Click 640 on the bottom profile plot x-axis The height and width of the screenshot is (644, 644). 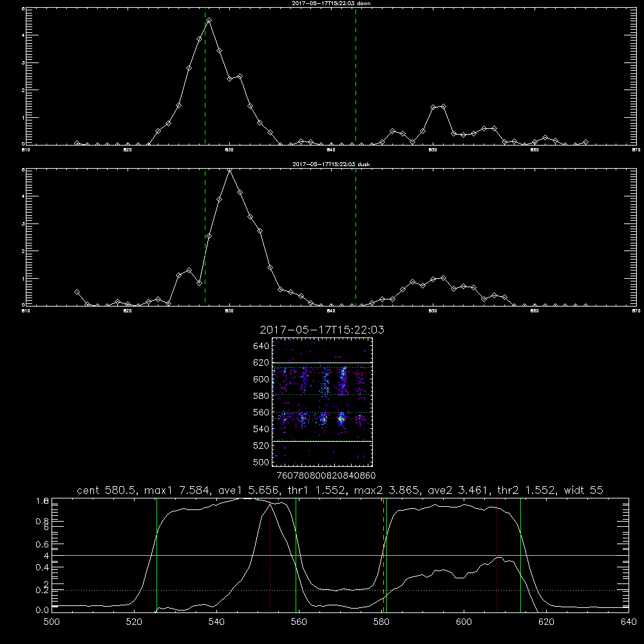click(x=629, y=622)
